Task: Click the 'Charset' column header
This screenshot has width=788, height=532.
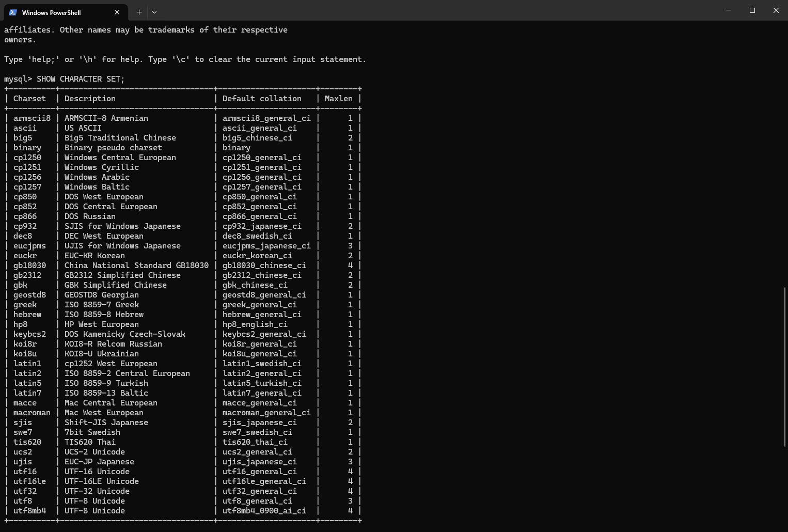Action: 29,99
